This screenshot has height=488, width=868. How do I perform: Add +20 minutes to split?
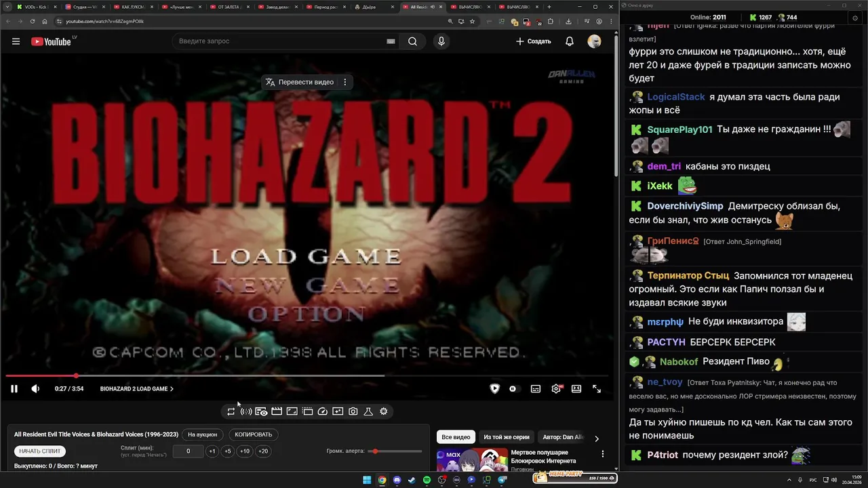(263, 451)
